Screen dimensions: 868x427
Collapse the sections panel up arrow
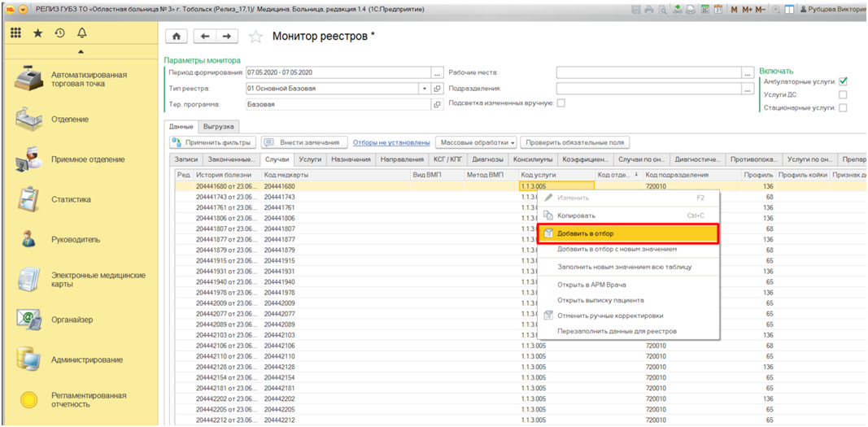coord(79,52)
